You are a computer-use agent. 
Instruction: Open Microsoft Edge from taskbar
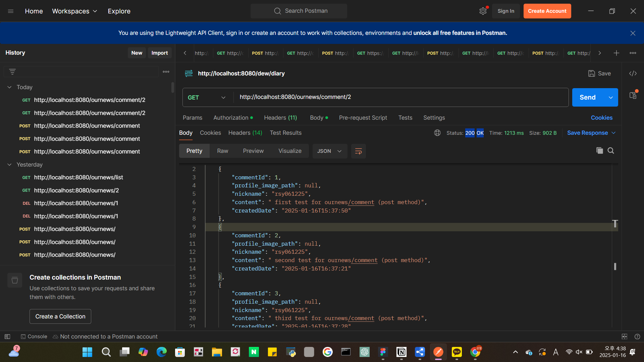(161, 352)
